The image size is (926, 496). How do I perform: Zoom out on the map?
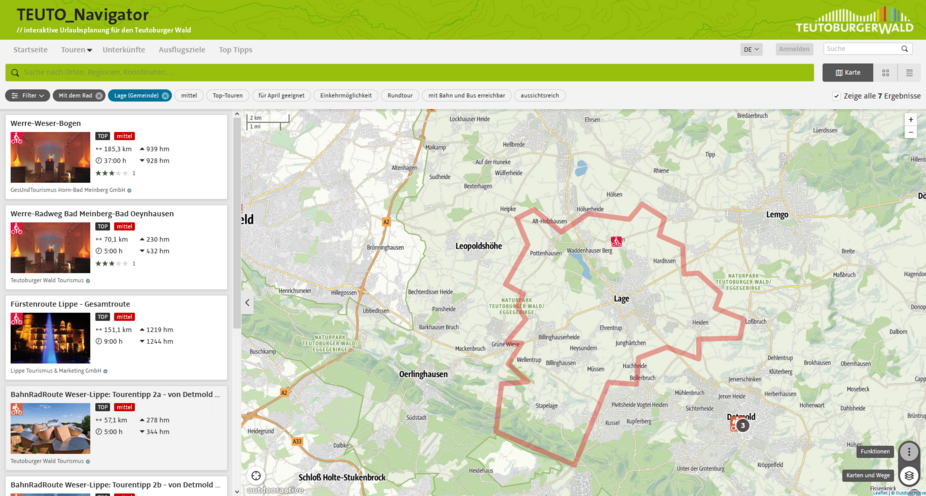tap(910, 132)
